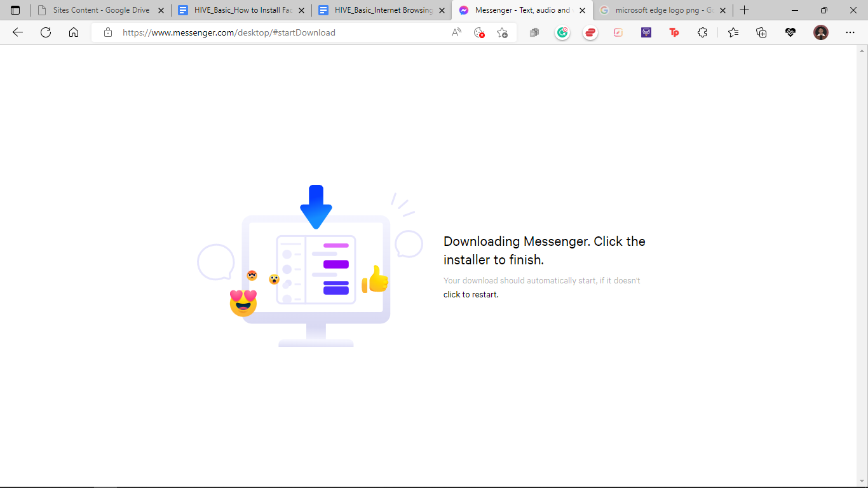Click the monitor download illustration
This screenshot has width=868, height=488.
[x=310, y=266]
